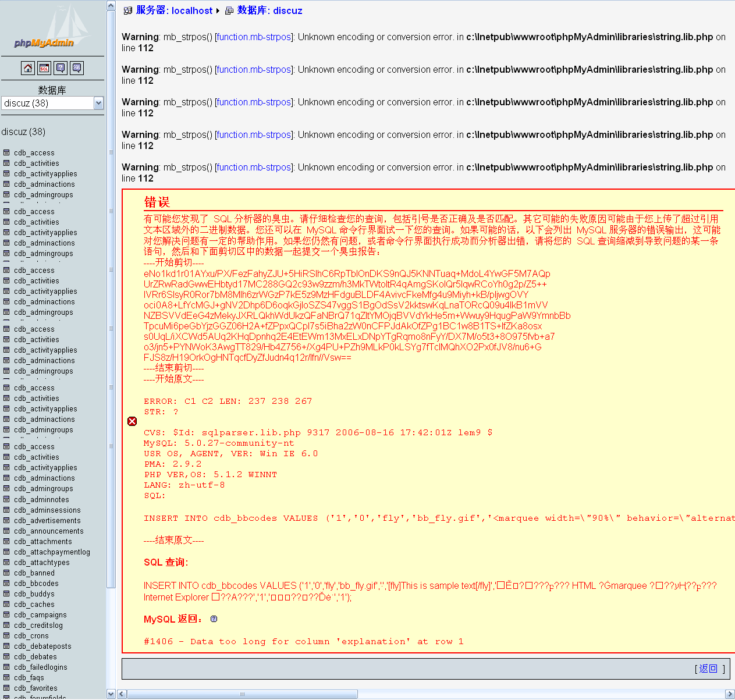The height and width of the screenshot is (700, 735).
Task: Select the cdb_attachments table
Action: [41, 541]
